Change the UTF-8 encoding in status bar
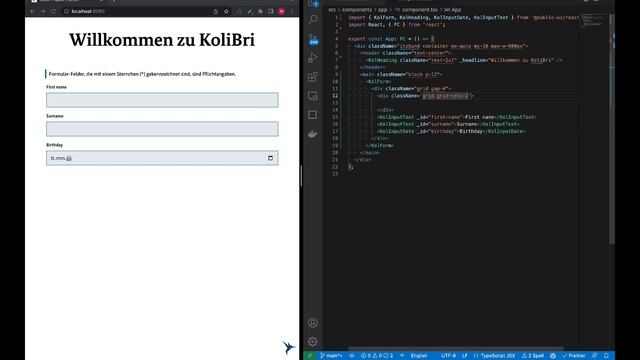The width and height of the screenshot is (640, 360). tap(448, 356)
